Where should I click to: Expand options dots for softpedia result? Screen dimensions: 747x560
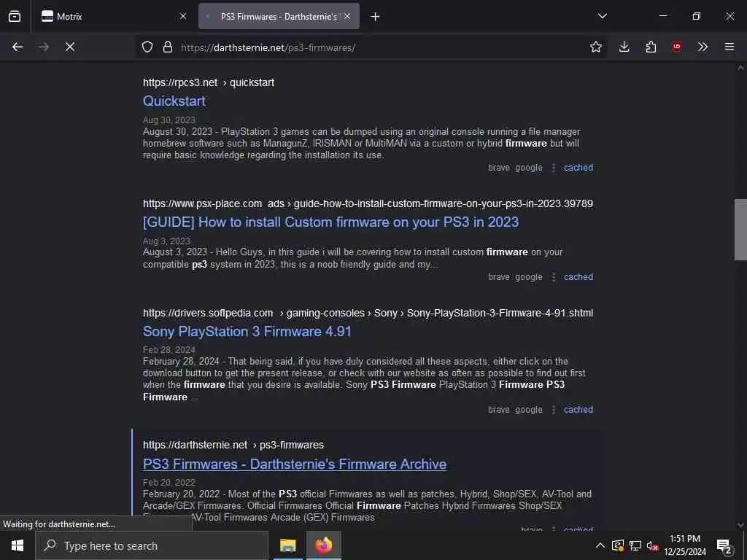[554, 410]
